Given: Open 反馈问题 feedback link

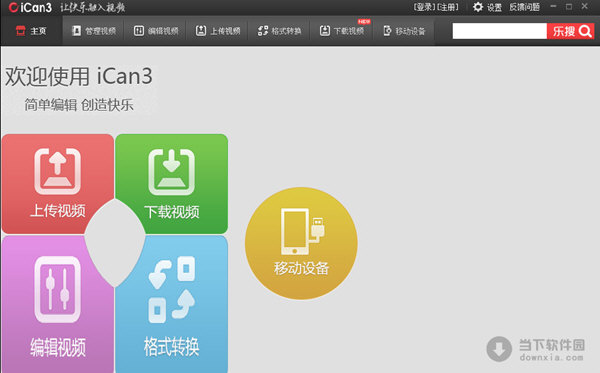Looking at the screenshot, I should (x=524, y=7).
